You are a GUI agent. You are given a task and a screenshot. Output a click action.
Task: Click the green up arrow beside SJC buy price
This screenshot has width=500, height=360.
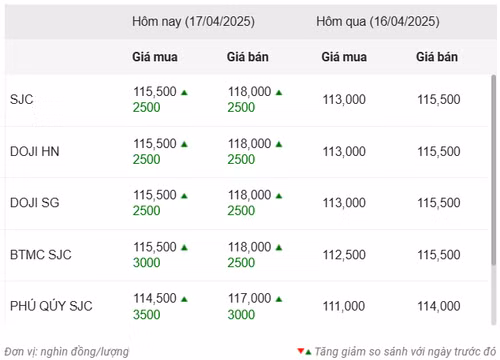coord(184,92)
